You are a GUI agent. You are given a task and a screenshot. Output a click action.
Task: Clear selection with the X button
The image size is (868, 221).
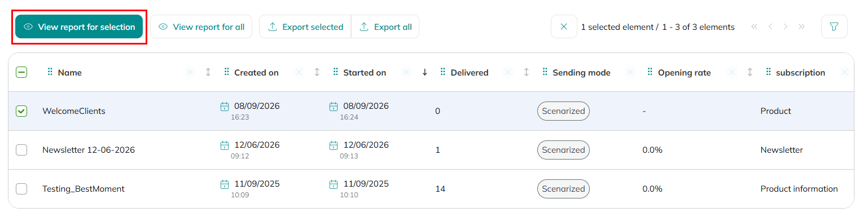564,26
